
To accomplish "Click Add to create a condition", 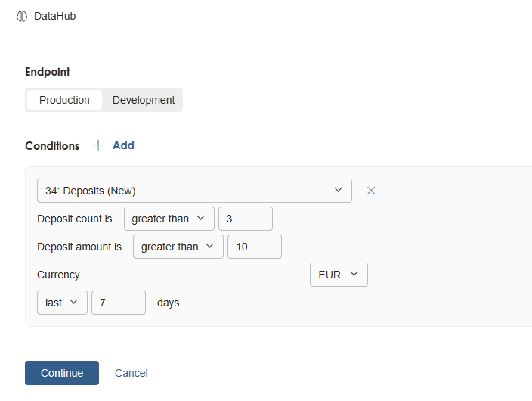I will tap(123, 145).
